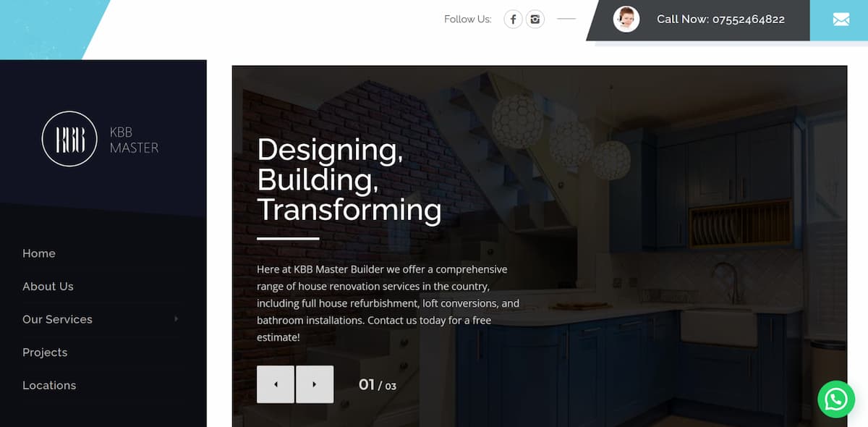868x427 pixels.
Task: Open the Facebook page icon
Action: pyautogui.click(x=513, y=20)
